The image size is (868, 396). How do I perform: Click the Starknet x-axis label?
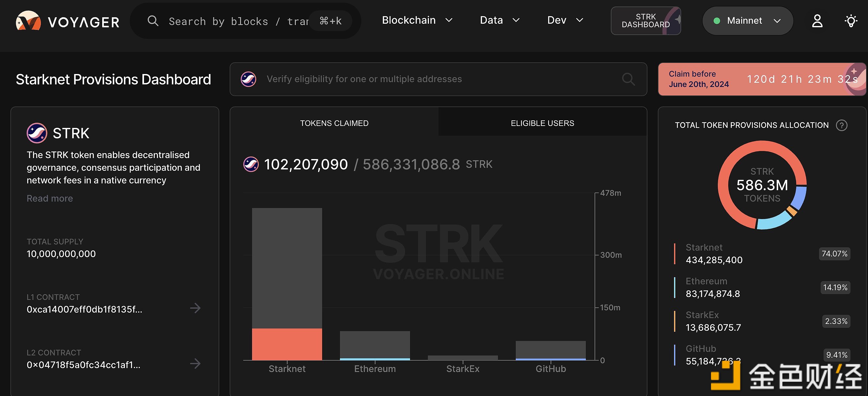coord(287,369)
